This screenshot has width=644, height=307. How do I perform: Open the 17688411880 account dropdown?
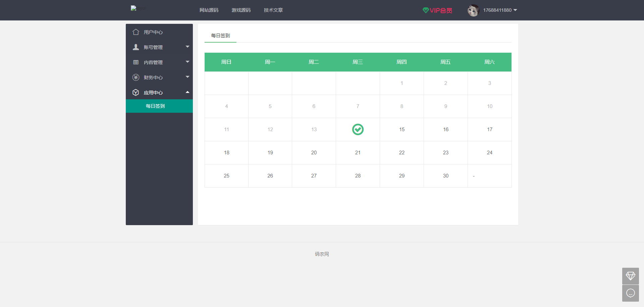(497, 10)
